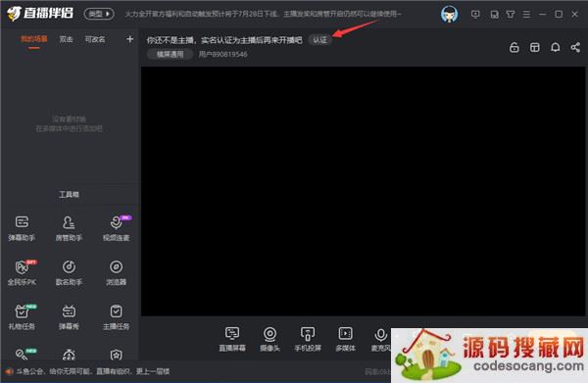Viewport: 588px width, 383px height.
Task: Click the lock icon above preview
Action: pyautogui.click(x=514, y=47)
